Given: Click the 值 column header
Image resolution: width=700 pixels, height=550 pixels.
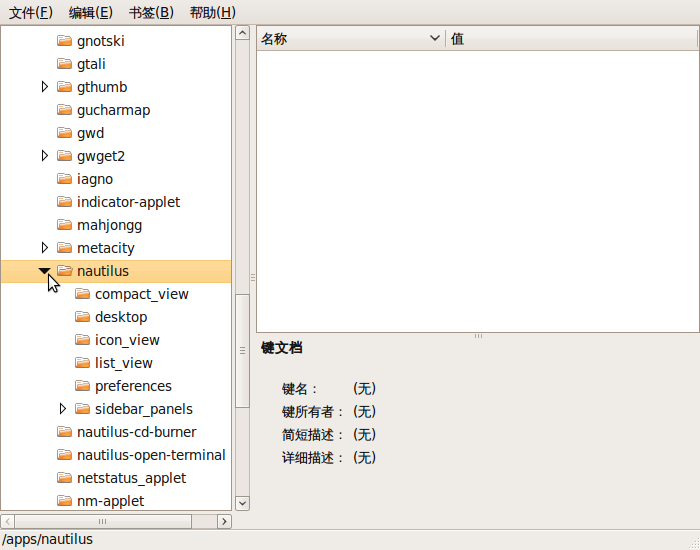Looking at the screenshot, I should coord(571,39).
